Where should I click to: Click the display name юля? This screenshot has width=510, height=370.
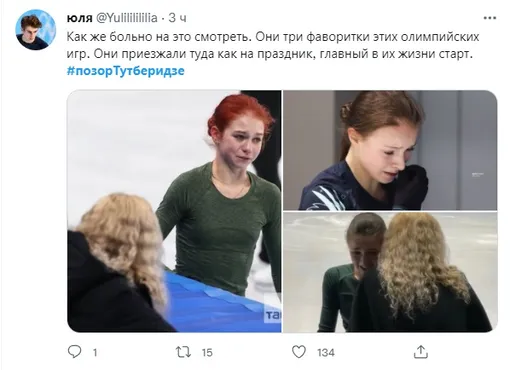pos(79,18)
